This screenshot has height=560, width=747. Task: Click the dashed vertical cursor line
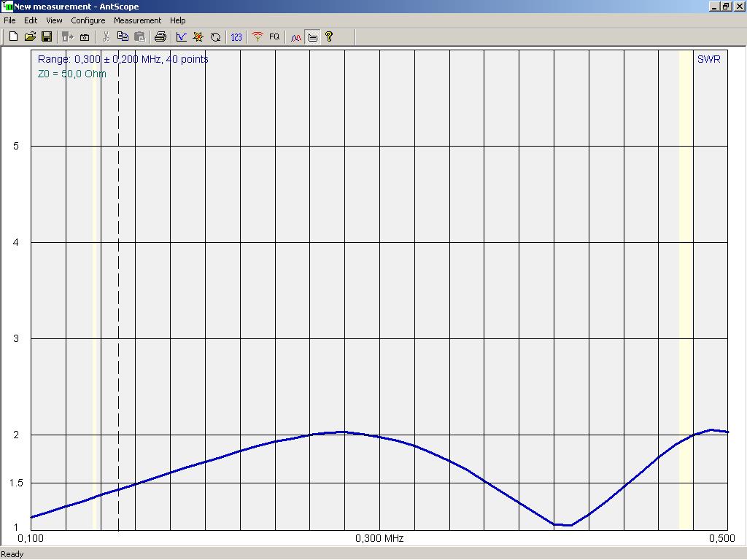(x=119, y=290)
